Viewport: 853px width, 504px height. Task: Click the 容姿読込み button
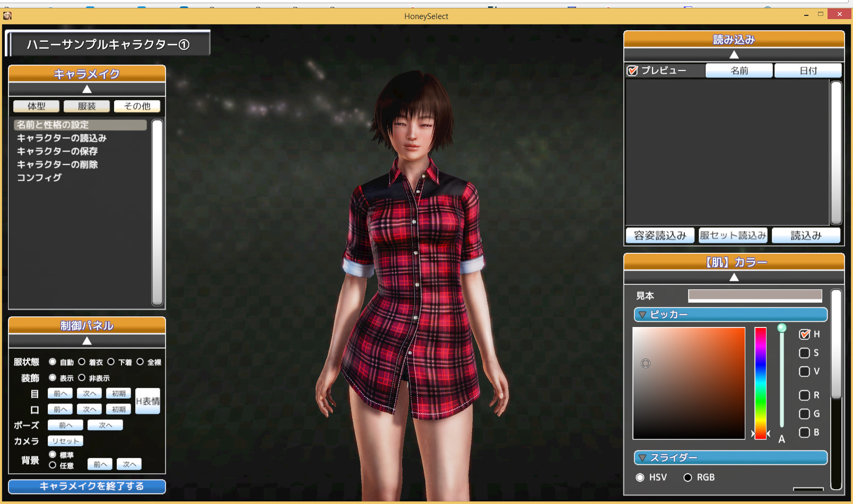[x=660, y=235]
